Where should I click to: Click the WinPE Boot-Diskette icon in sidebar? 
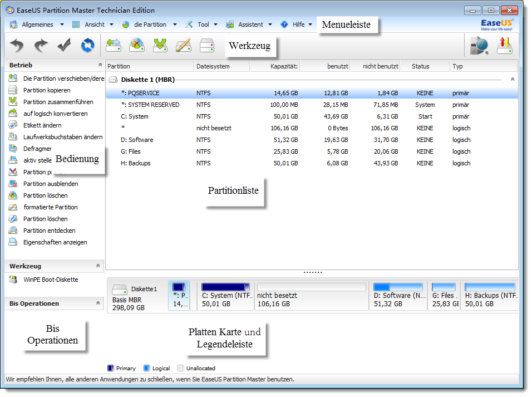[13, 280]
